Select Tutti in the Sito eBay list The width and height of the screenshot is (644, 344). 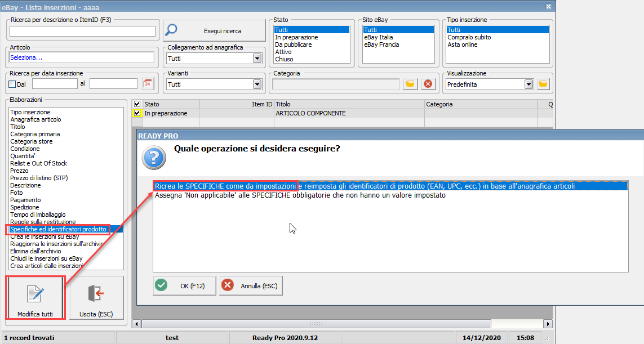(398, 29)
